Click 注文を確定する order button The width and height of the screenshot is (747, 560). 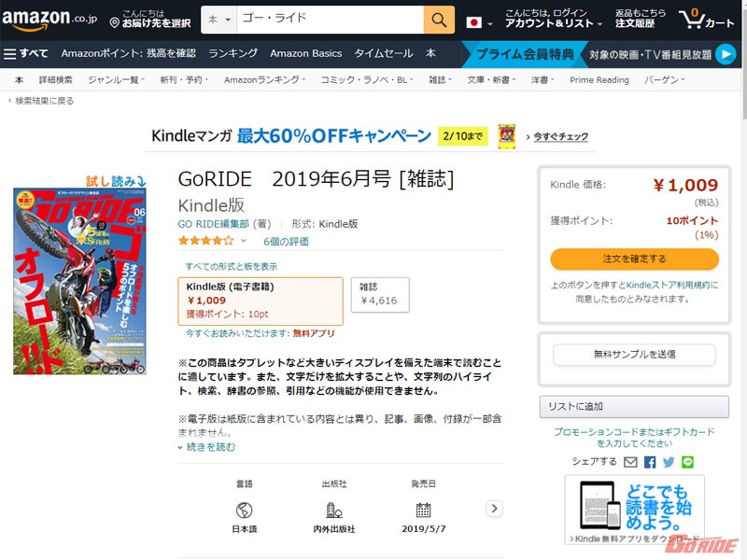click(x=634, y=259)
